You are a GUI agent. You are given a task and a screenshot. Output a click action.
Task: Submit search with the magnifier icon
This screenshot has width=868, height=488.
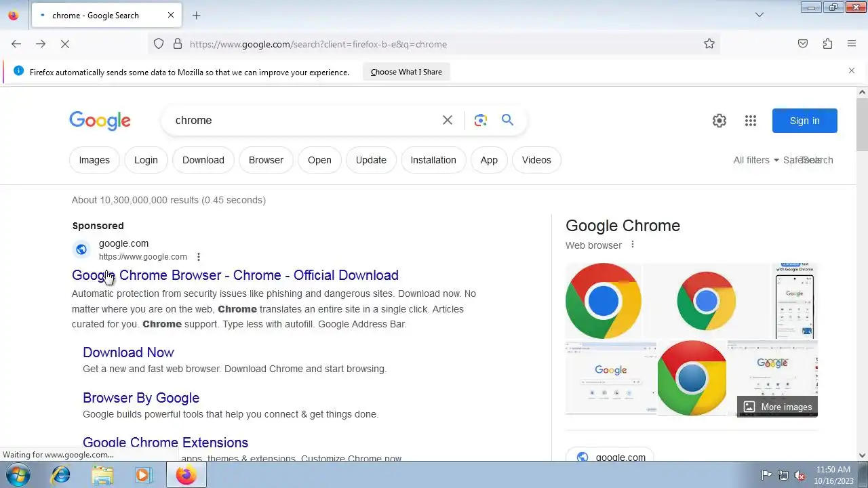pyautogui.click(x=507, y=120)
